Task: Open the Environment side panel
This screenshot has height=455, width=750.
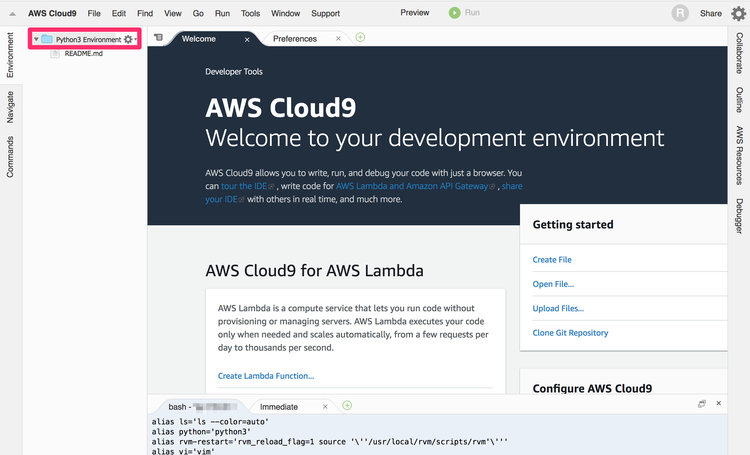Action: tap(10, 55)
